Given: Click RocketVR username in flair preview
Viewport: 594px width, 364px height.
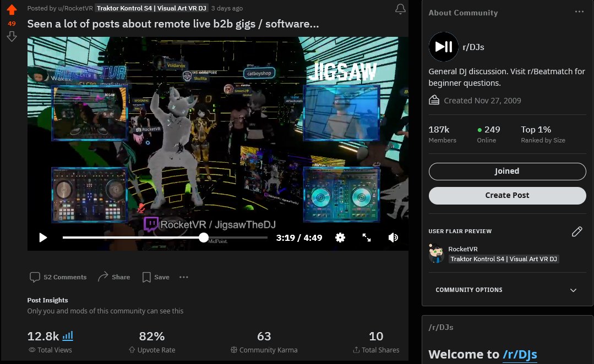Looking at the screenshot, I should pos(463,249).
